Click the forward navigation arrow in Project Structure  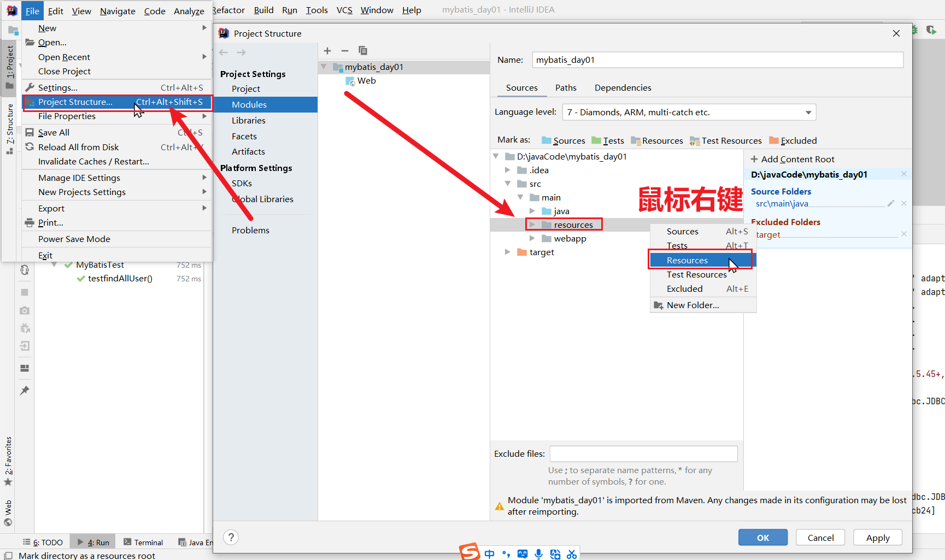point(241,52)
